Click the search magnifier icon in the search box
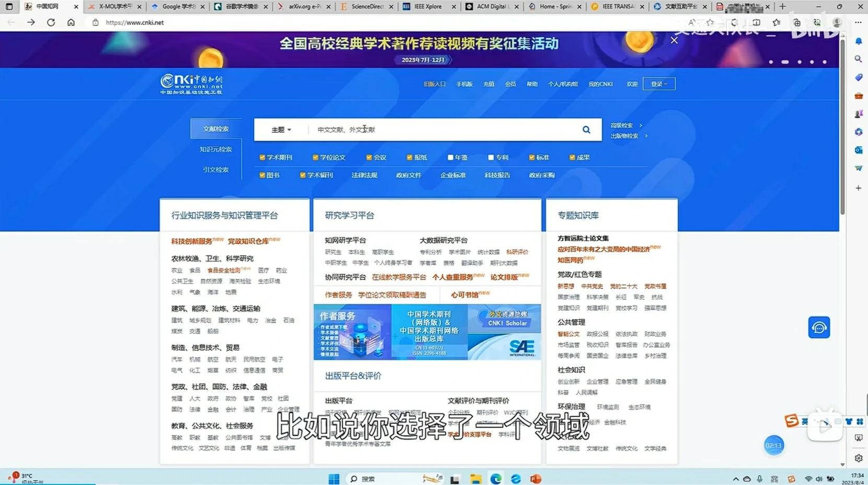Viewport: 868px width, 485px height. [586, 130]
